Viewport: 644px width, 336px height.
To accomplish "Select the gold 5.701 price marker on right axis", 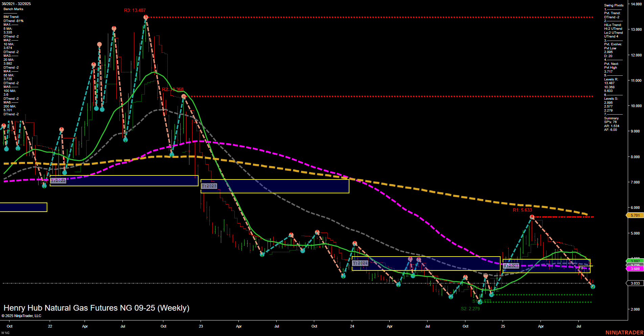I will [635, 215].
